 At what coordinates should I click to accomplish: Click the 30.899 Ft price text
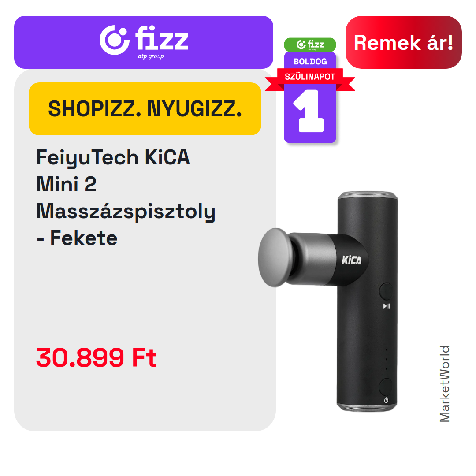96,357
